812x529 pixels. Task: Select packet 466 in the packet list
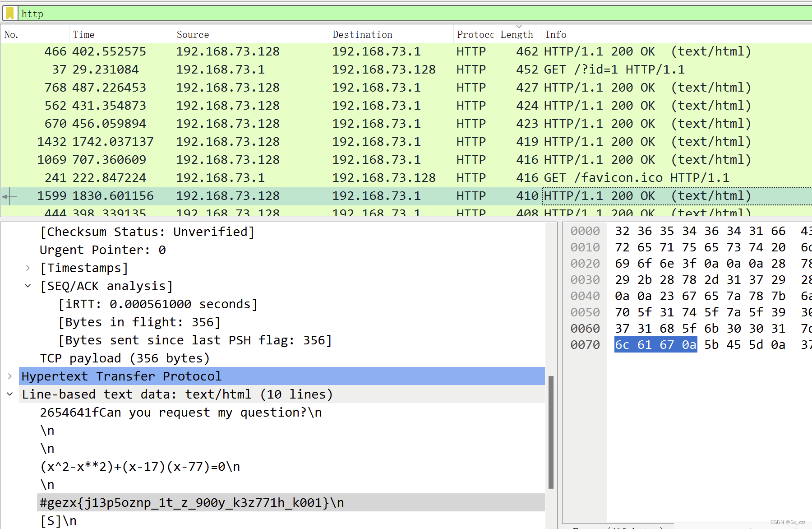(x=406, y=51)
